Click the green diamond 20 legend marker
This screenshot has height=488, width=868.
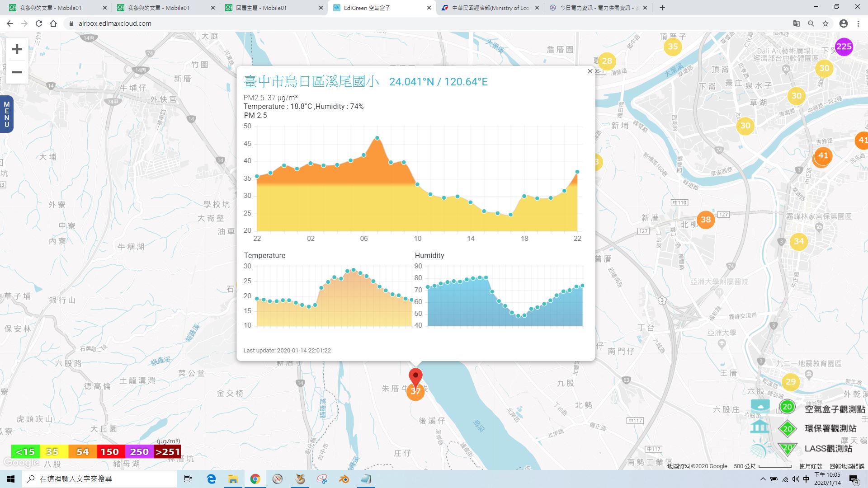coord(788,429)
